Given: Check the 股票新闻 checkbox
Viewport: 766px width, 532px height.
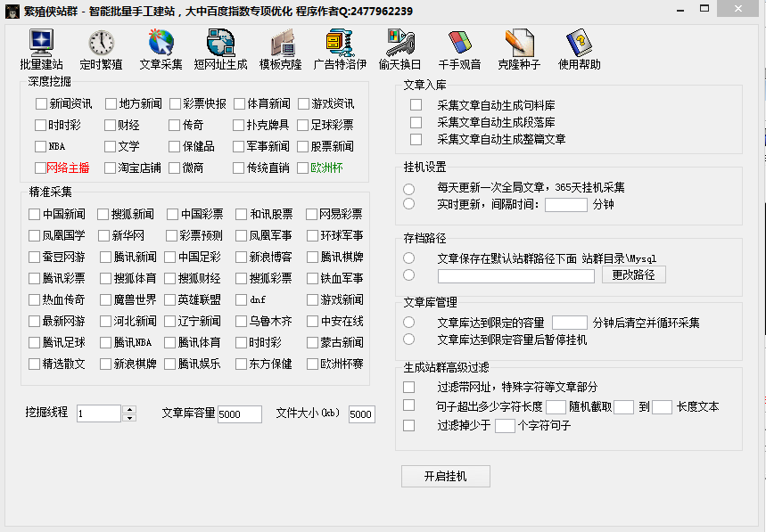Looking at the screenshot, I should point(303,146).
